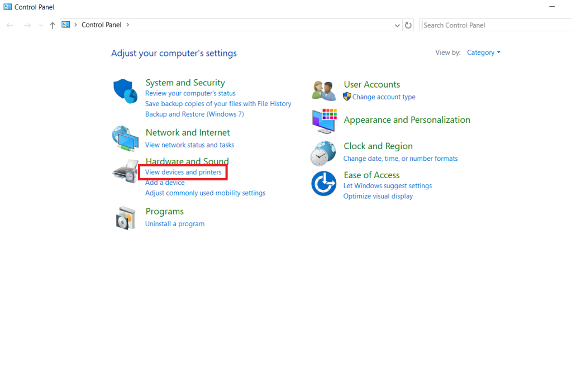Open Hardware and Sound printer icon
Screen dimensions: 572x392
(x=126, y=171)
